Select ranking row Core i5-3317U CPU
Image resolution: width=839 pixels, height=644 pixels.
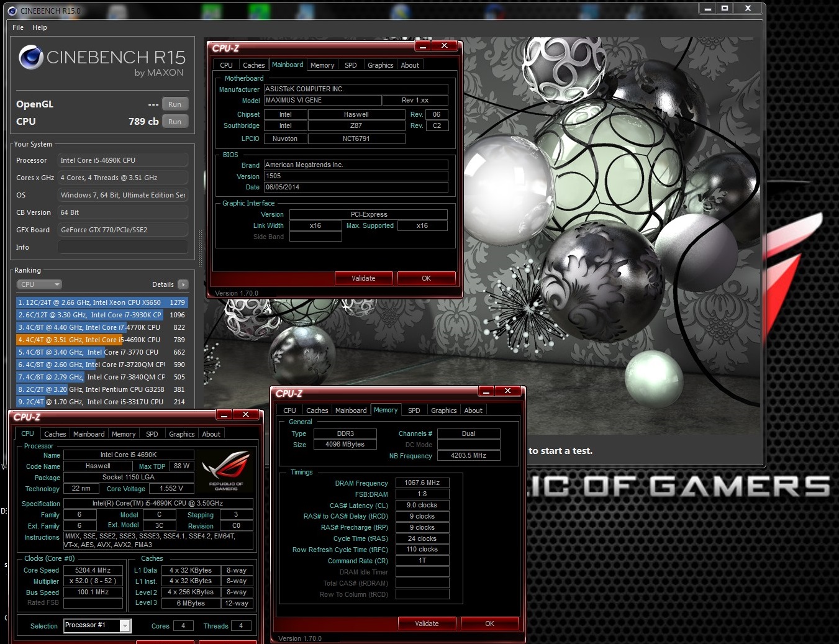click(102, 402)
